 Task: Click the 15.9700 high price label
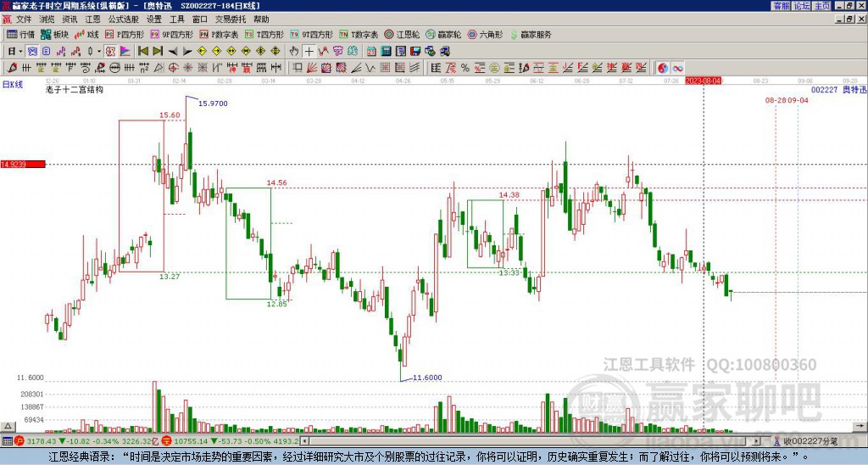tap(213, 104)
